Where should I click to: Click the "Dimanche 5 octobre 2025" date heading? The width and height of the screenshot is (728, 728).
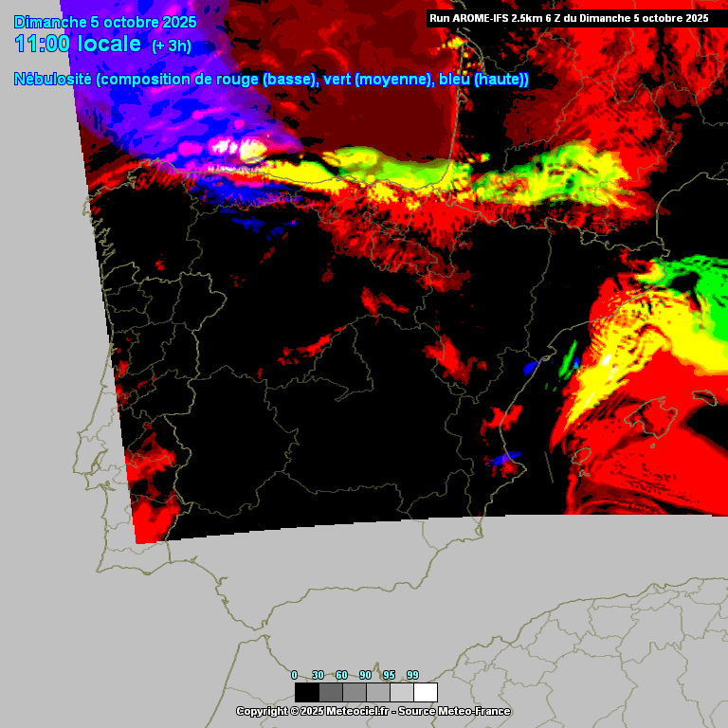[105, 22]
